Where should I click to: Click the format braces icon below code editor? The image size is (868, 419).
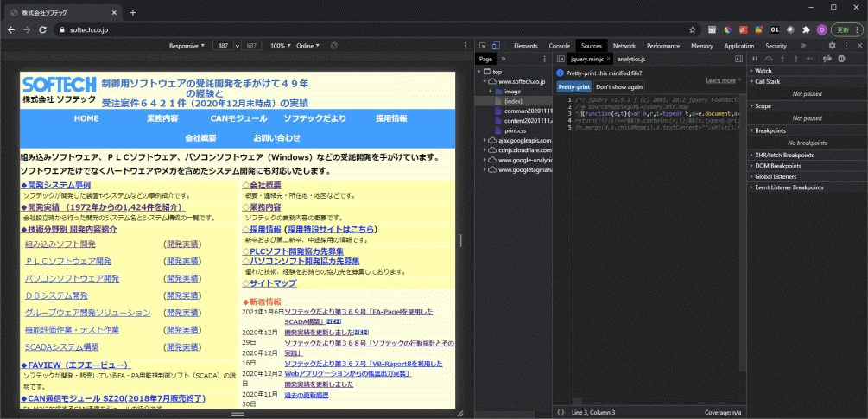(x=561, y=412)
